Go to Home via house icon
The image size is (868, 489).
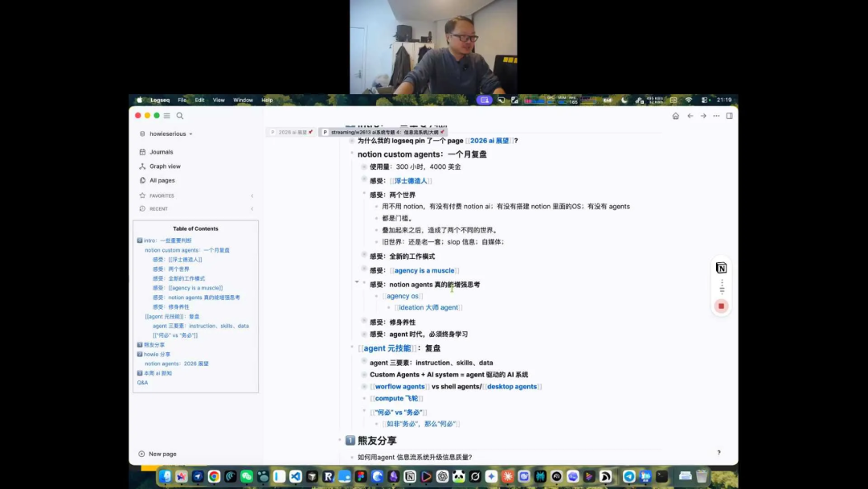coord(675,116)
